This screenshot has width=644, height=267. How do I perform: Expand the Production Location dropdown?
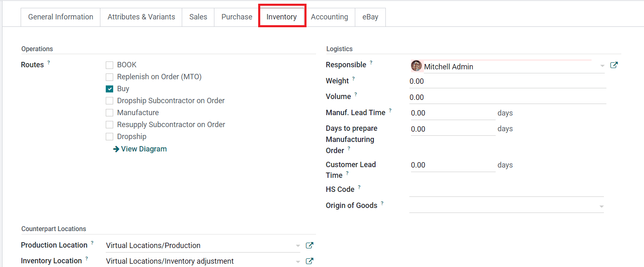298,246
